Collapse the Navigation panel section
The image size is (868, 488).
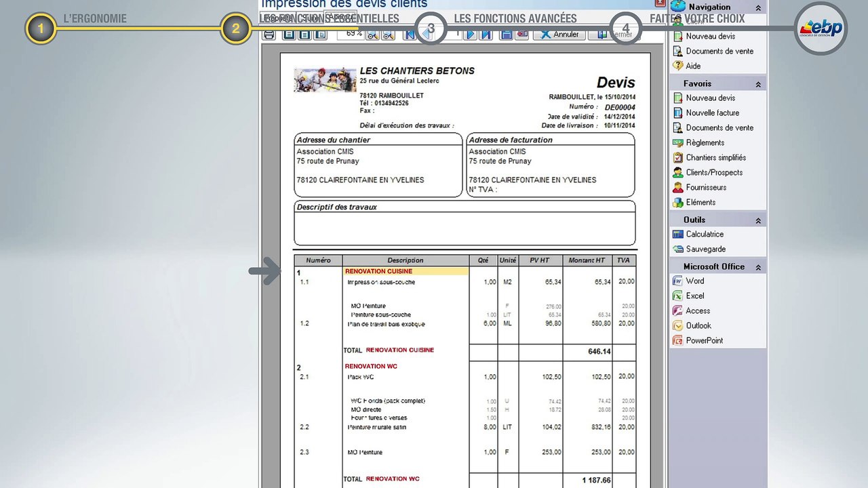(758, 7)
